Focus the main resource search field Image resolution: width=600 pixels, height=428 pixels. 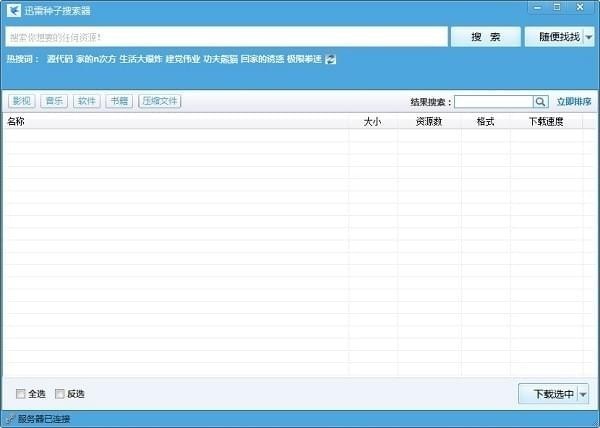[227, 37]
